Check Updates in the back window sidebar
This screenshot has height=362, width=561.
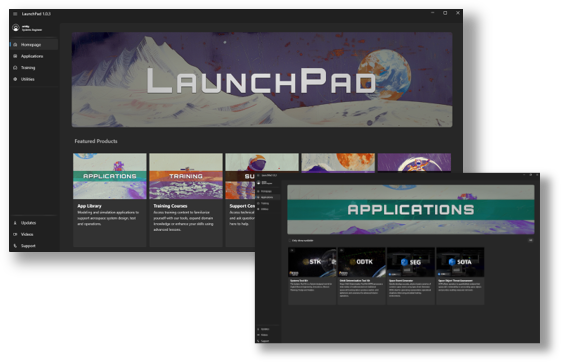(x=34, y=223)
